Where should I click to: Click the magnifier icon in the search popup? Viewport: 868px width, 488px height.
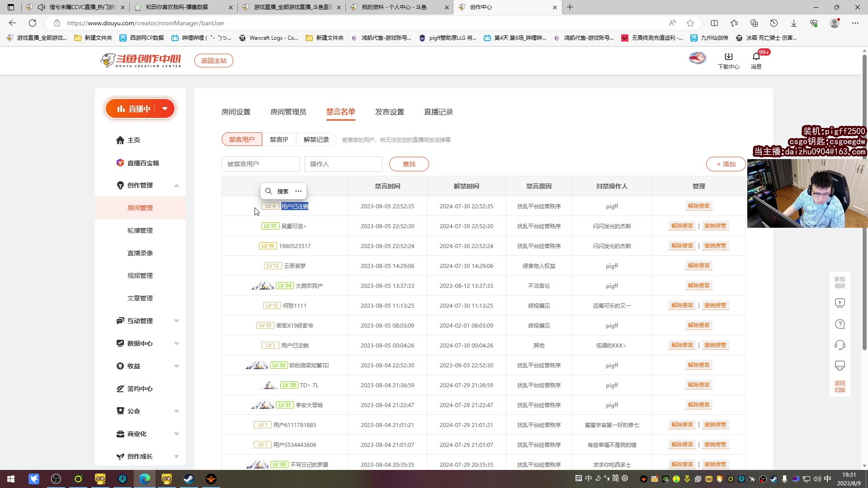point(269,191)
